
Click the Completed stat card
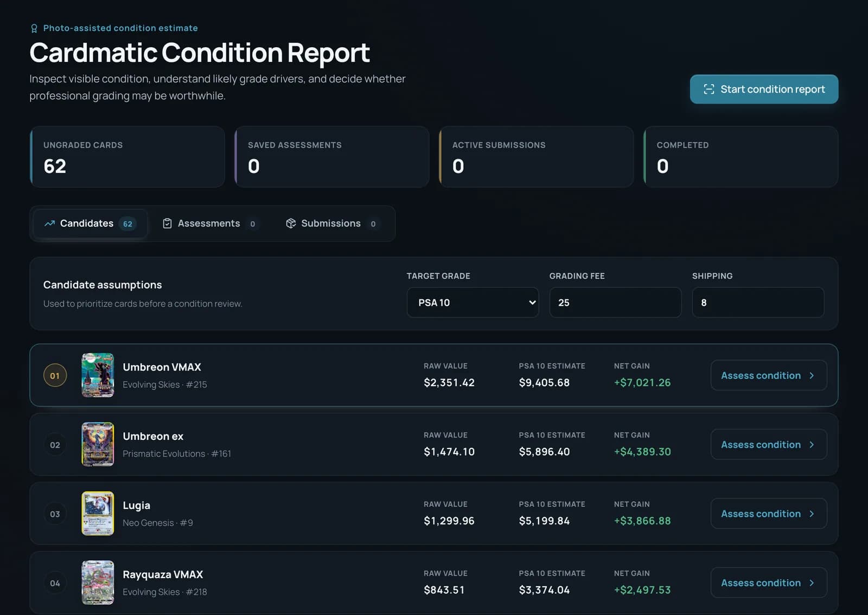741,157
